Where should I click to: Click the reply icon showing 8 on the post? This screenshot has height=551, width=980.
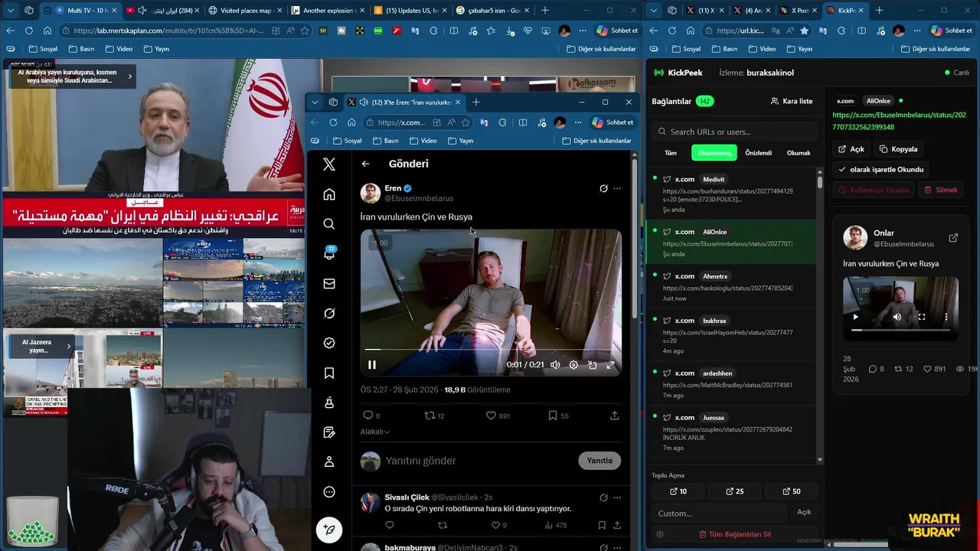tap(367, 416)
